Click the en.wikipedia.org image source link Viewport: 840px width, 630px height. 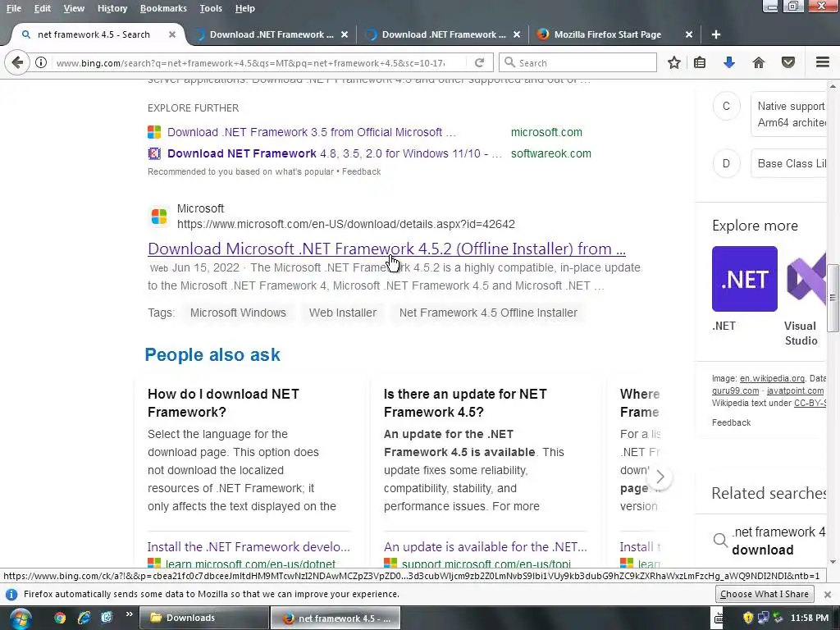click(x=772, y=378)
